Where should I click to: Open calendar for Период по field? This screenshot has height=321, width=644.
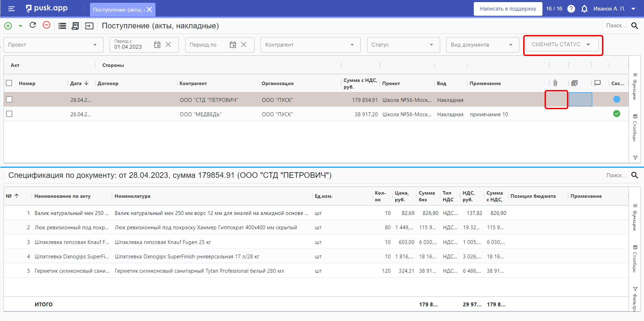[x=233, y=45]
